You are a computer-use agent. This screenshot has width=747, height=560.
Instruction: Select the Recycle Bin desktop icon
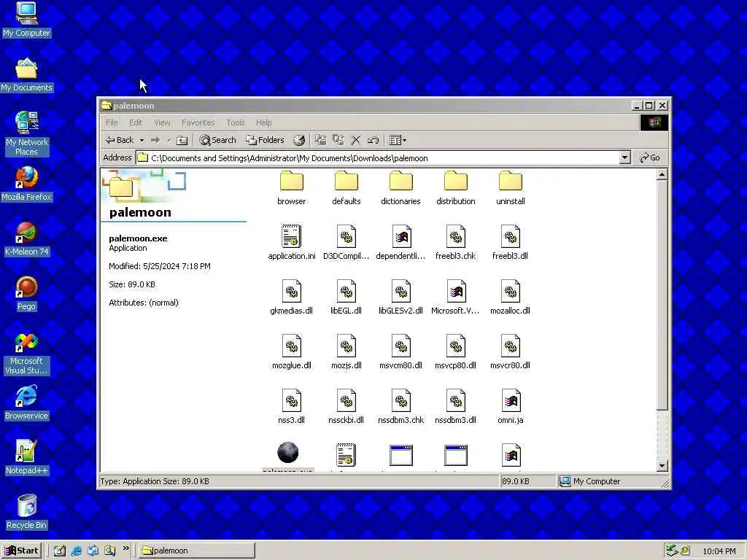point(26,513)
